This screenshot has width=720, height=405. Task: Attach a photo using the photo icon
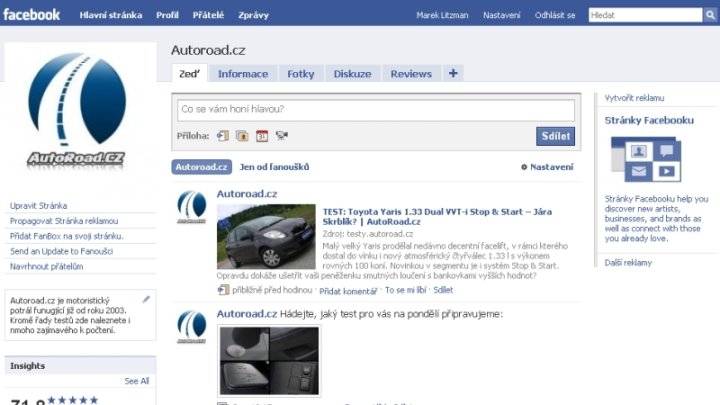[242, 136]
